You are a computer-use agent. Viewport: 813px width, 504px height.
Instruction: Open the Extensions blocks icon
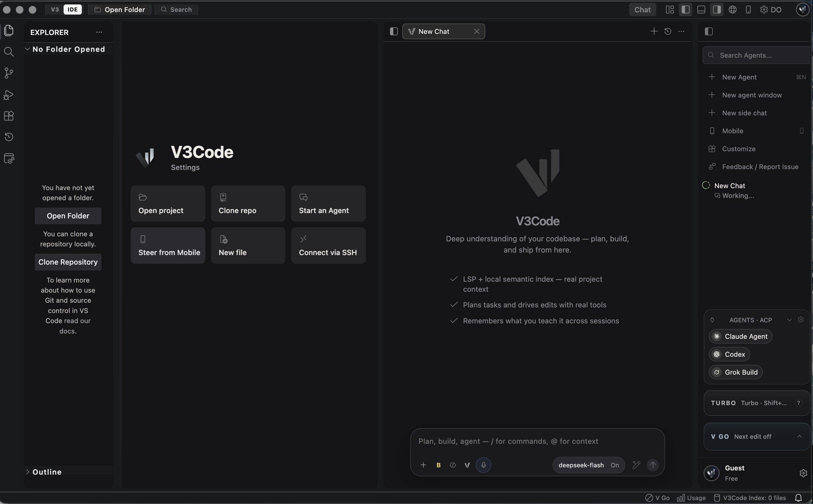click(x=9, y=116)
